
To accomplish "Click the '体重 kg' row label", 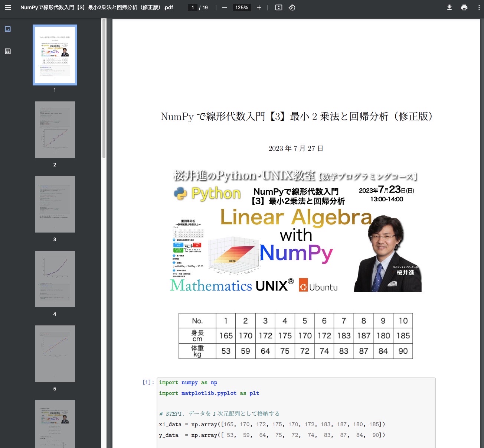I will 197,351.
